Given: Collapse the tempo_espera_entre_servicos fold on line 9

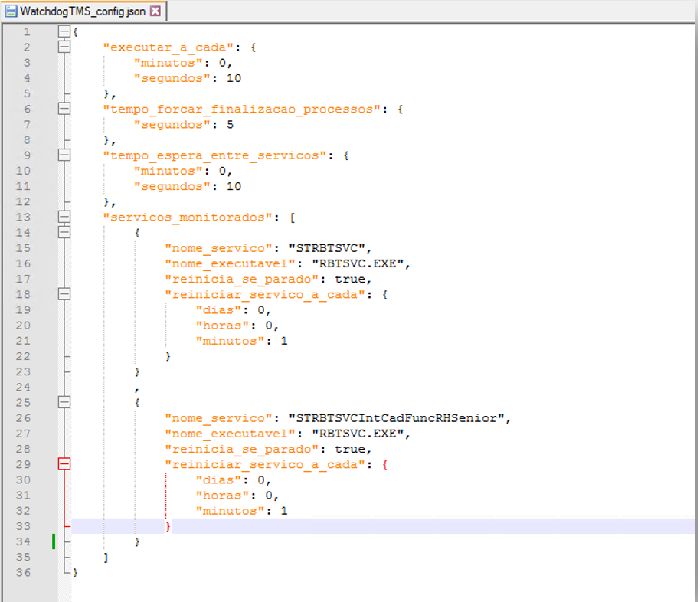Looking at the screenshot, I should click(64, 155).
